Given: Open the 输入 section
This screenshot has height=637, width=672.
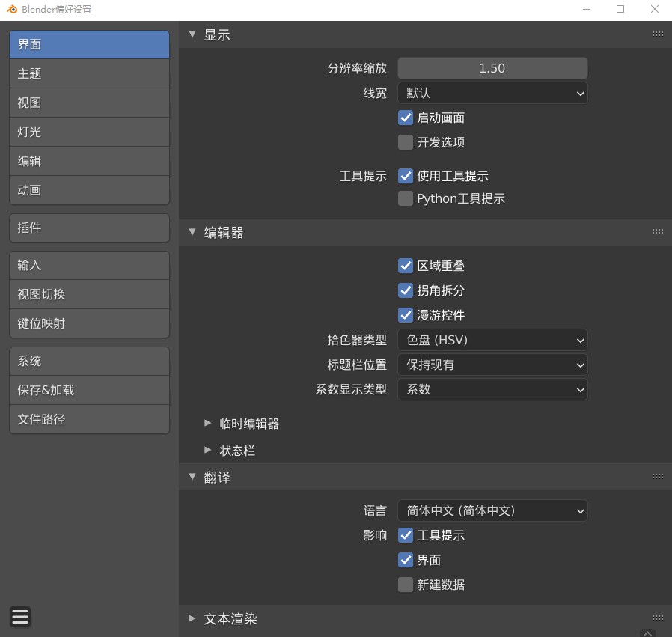Looking at the screenshot, I should point(90,265).
